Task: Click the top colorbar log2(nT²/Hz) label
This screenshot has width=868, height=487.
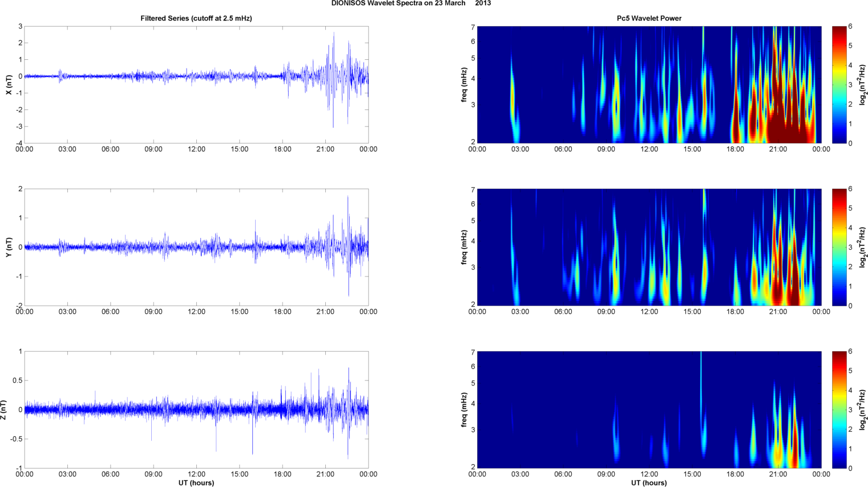Action: click(863, 84)
